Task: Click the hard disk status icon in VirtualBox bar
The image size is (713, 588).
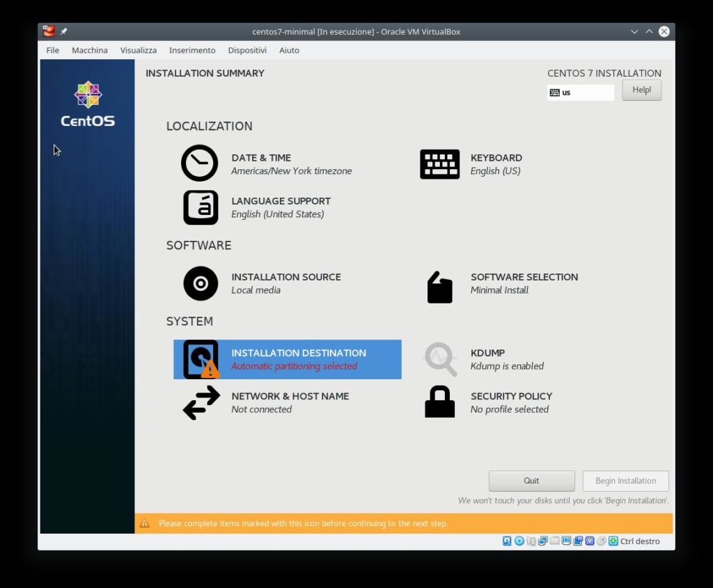Action: [x=507, y=541]
